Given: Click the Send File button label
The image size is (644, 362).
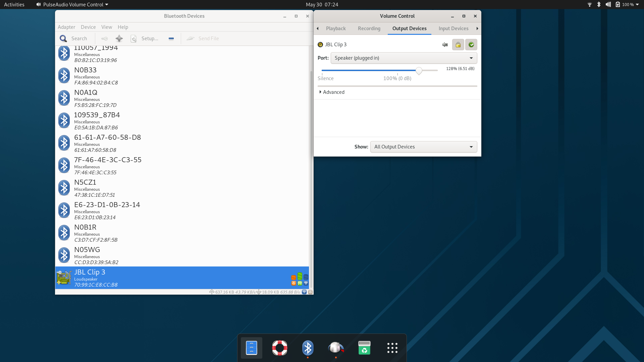Looking at the screenshot, I should 209,39.
